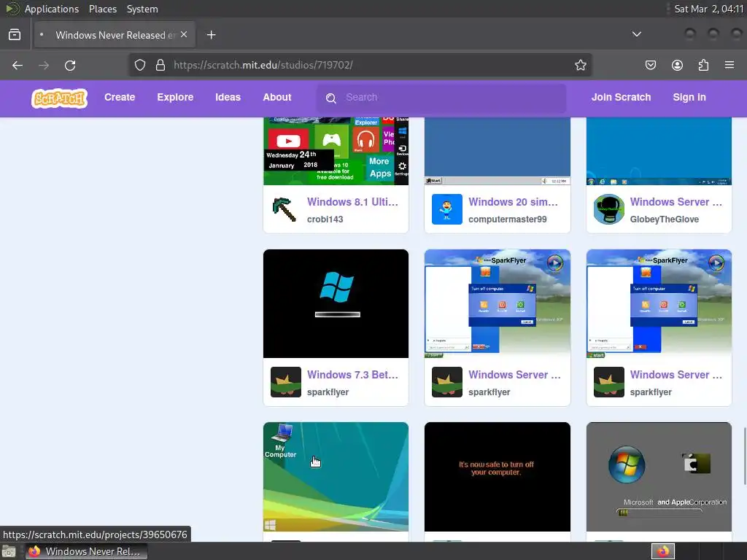Open Windows 7.3 Bet... project link
Viewport: 747px width, 560px height.
click(x=352, y=375)
